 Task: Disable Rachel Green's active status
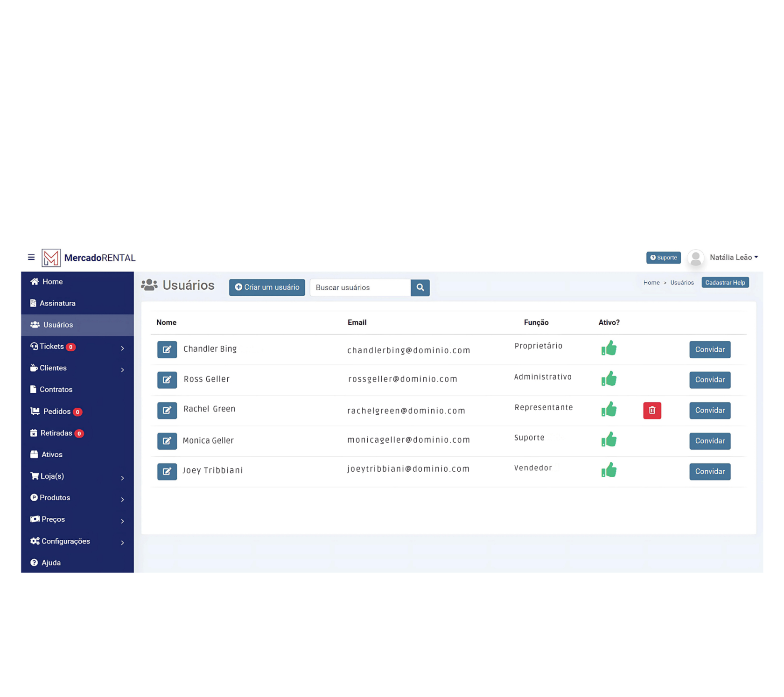click(609, 410)
